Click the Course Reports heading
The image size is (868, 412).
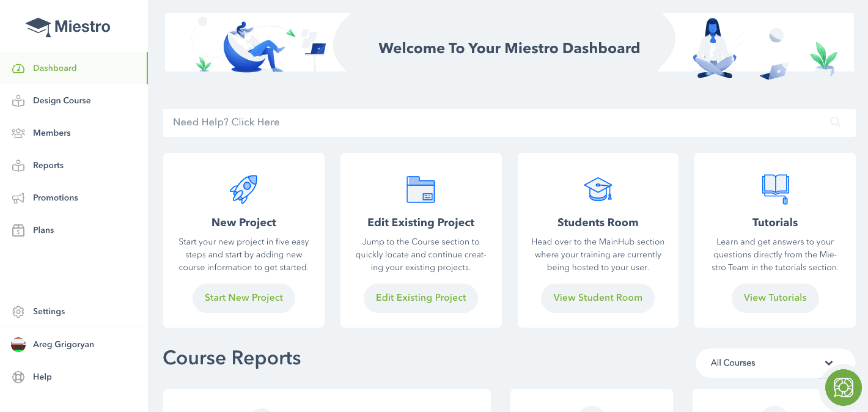[232, 358]
